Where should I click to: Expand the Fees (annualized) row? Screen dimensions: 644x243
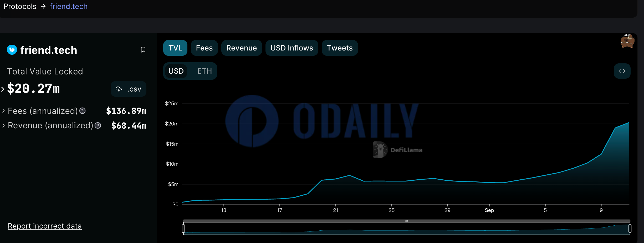coord(3,111)
